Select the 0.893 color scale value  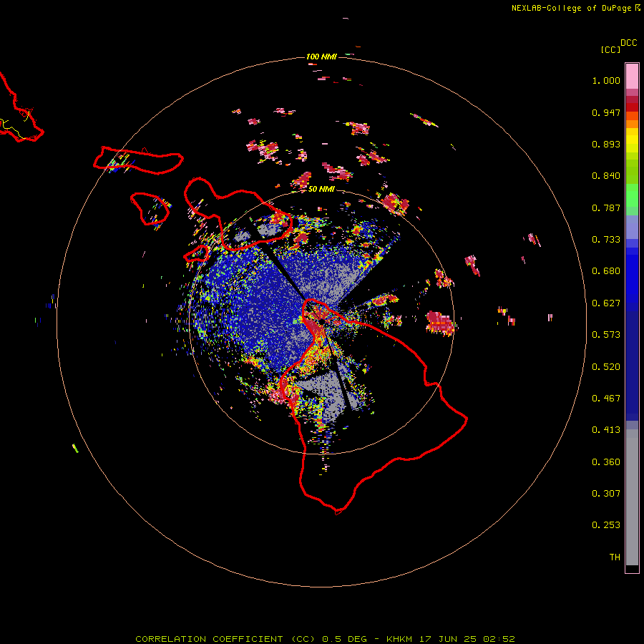click(606, 144)
